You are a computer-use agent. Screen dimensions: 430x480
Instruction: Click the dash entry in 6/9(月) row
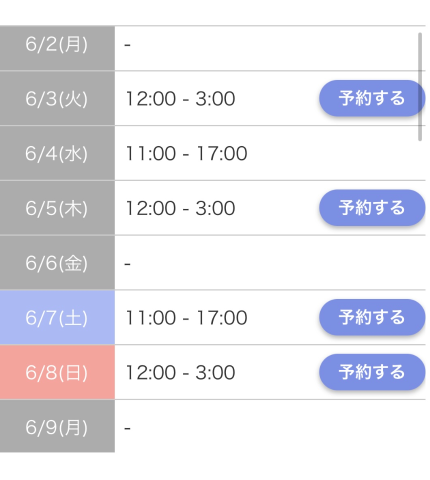[127, 428]
